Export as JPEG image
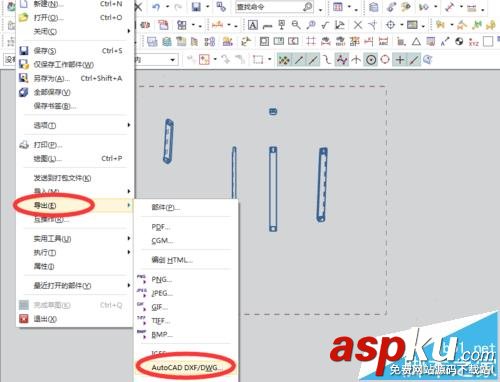 [186, 293]
